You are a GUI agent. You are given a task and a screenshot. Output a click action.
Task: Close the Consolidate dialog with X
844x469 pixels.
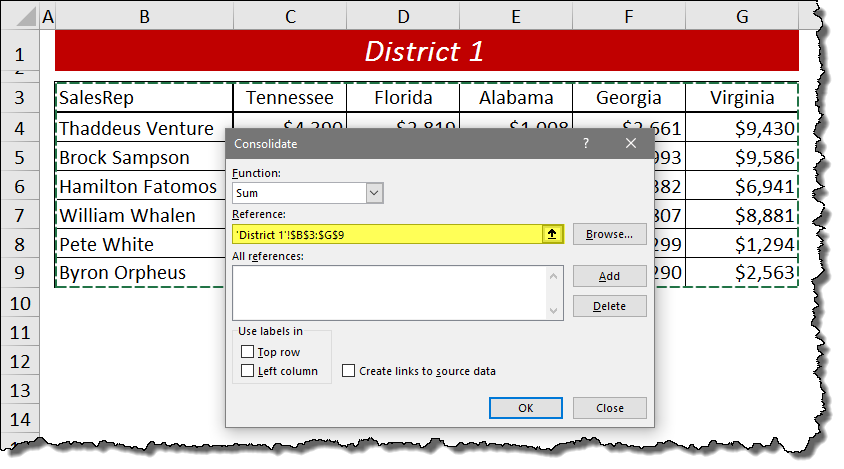631,144
